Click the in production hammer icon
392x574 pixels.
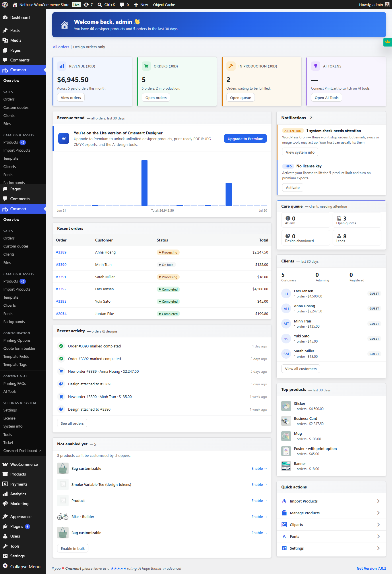[231, 66]
